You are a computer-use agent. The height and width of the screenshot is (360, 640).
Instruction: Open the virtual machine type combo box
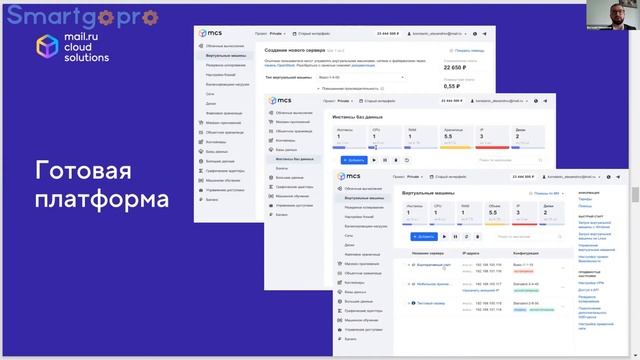click(361, 77)
